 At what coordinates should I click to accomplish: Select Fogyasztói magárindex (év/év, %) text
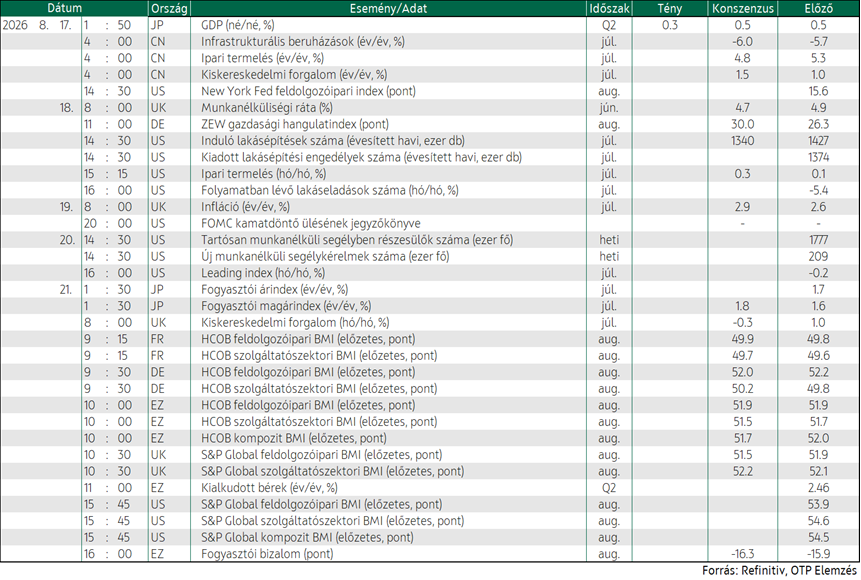pyautogui.click(x=286, y=306)
